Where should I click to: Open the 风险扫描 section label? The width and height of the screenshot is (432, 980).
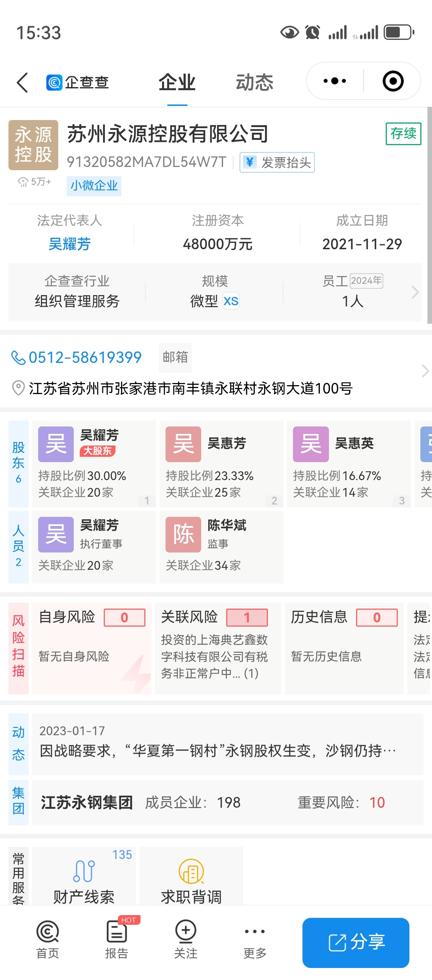click(x=18, y=648)
